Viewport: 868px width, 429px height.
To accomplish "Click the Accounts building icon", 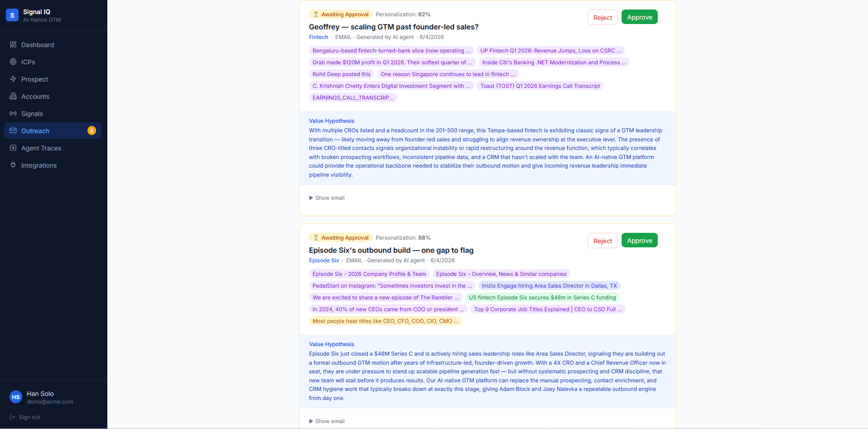I will point(13,96).
